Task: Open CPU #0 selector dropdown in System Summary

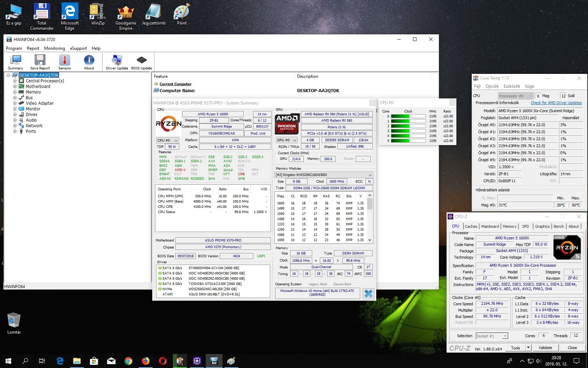Action: pos(168,140)
